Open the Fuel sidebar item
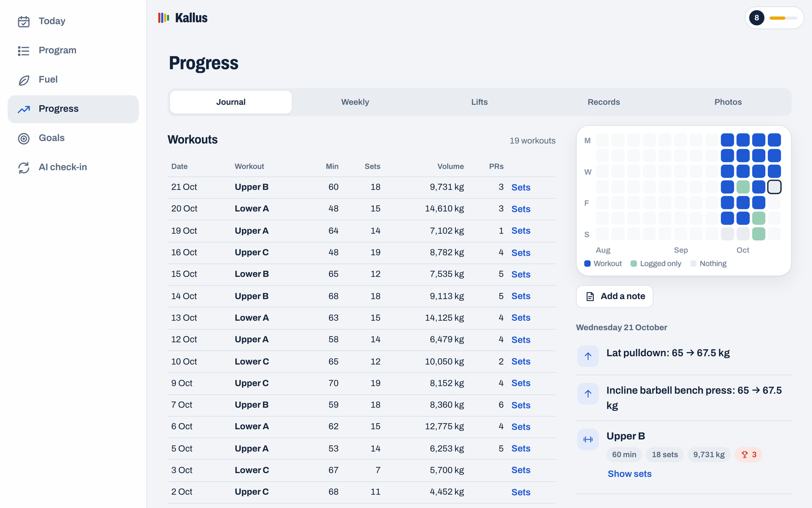This screenshot has width=812, height=508. point(73,80)
